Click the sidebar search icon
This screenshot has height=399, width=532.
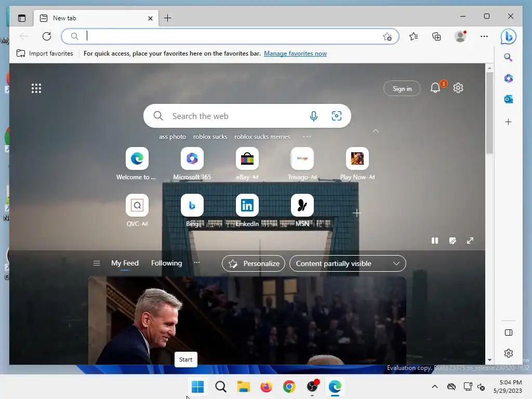click(x=508, y=57)
